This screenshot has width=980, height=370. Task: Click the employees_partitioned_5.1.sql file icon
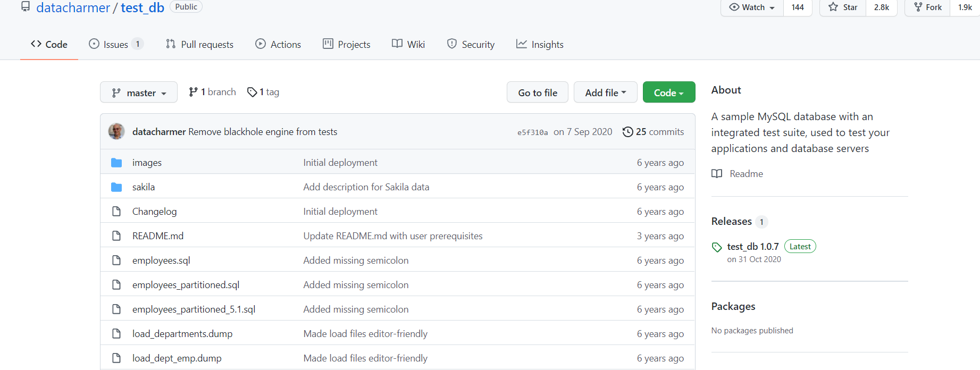pos(116,309)
